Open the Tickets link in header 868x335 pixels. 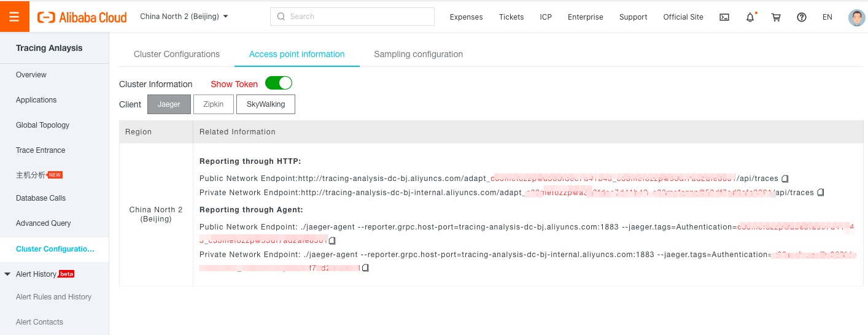(x=511, y=17)
